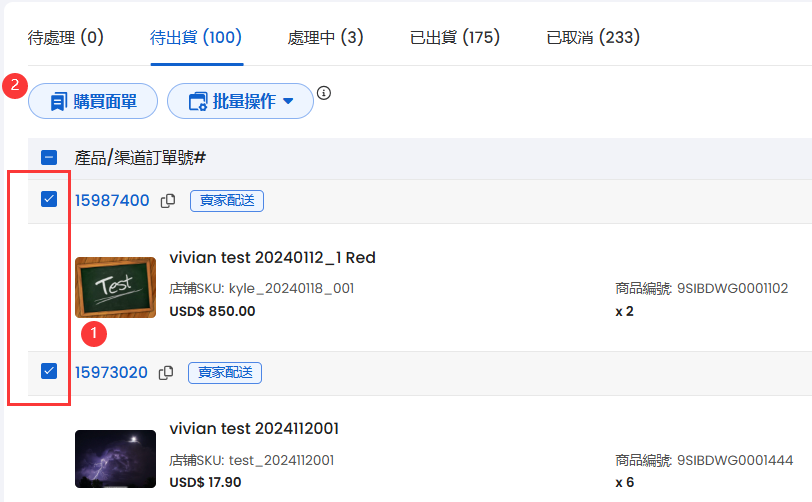Uncheck the checkbox for order 15987400
Image resolution: width=812 pixels, height=502 pixels.
(x=49, y=200)
